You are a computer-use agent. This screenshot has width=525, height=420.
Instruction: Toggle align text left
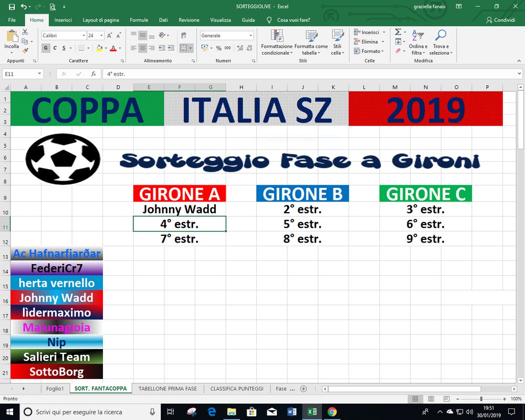[x=133, y=48]
